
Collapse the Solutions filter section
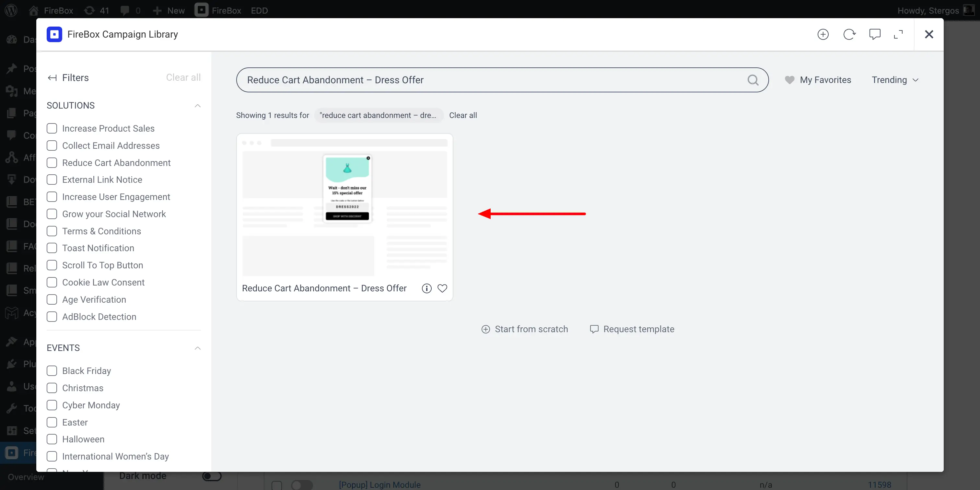[197, 106]
